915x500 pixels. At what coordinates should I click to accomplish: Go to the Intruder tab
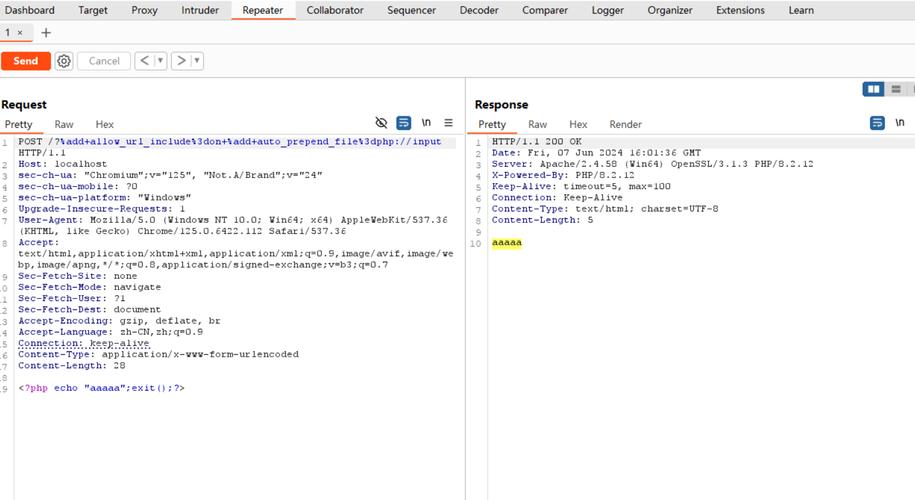pyautogui.click(x=200, y=10)
